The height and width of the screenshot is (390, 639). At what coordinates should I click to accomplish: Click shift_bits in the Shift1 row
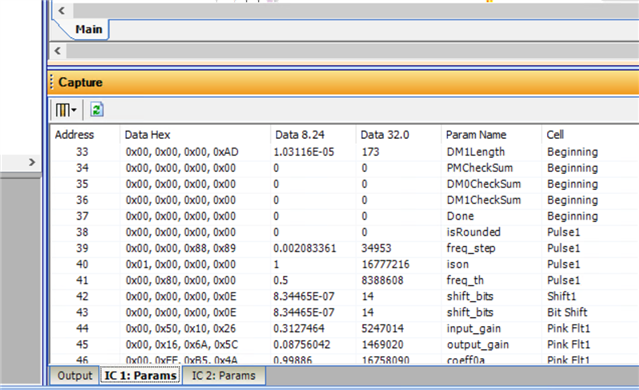470,296
